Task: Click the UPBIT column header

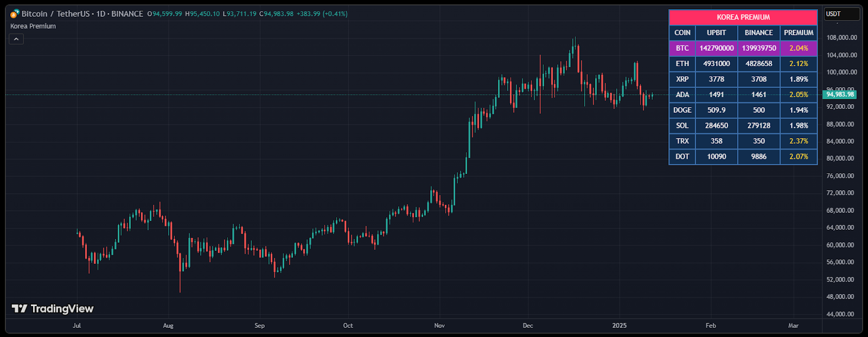Action: pos(717,33)
